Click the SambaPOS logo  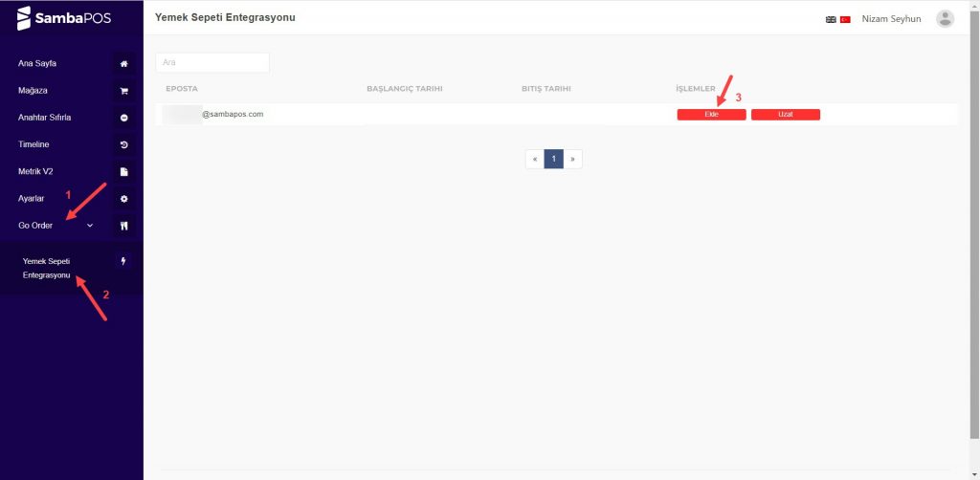[65, 18]
